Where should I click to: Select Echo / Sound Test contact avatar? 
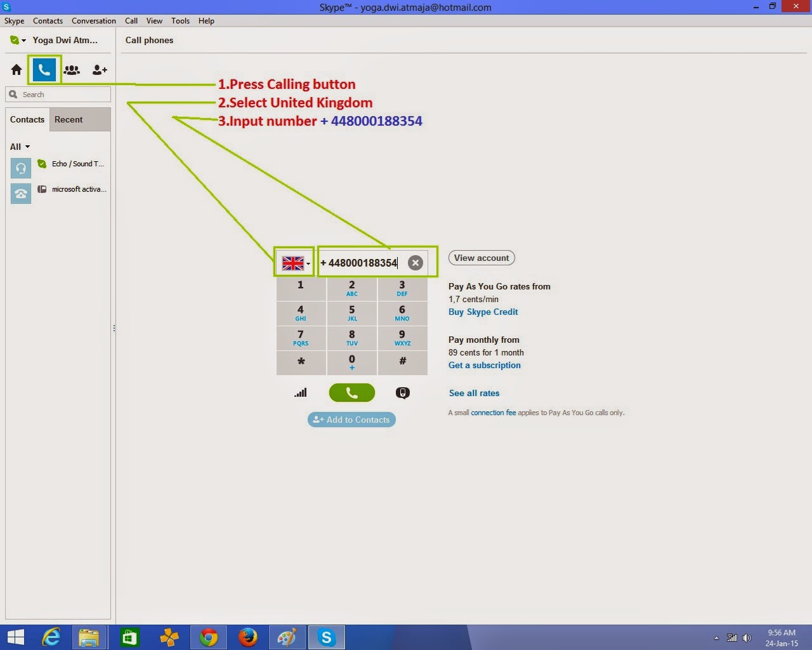click(x=21, y=168)
